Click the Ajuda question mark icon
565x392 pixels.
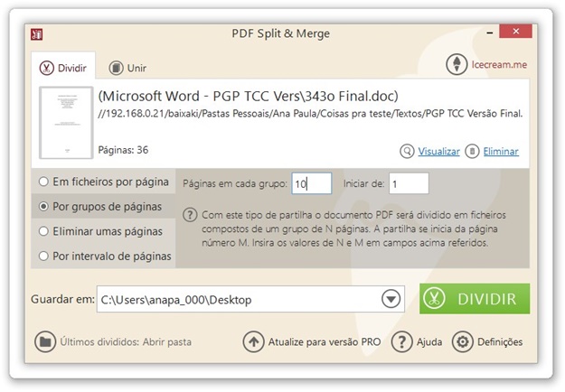coord(401,341)
